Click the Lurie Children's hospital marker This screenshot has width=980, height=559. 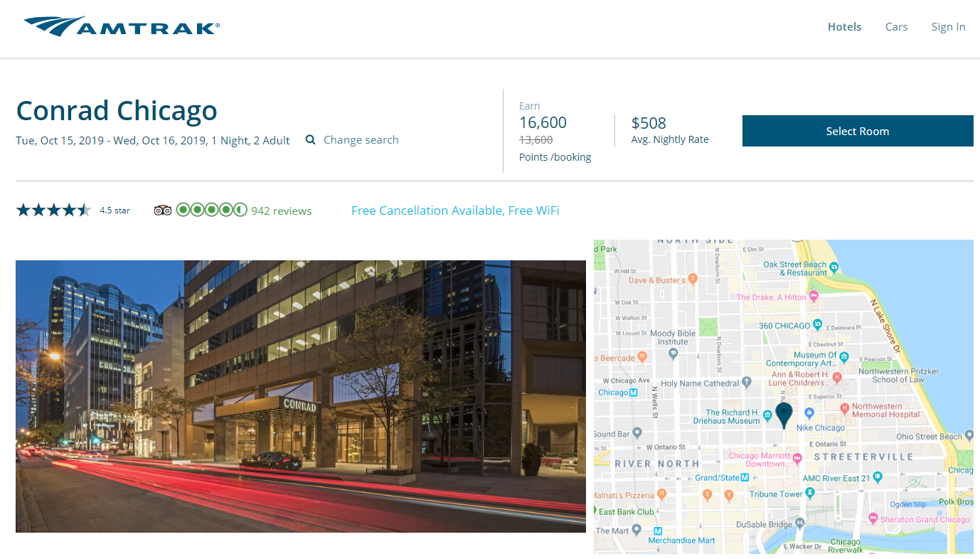point(837,377)
